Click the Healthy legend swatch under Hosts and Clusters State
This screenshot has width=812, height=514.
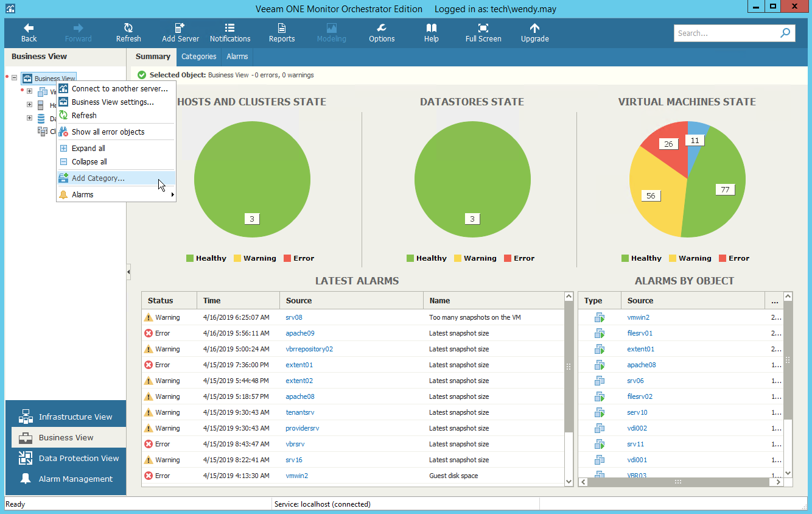pyautogui.click(x=190, y=258)
